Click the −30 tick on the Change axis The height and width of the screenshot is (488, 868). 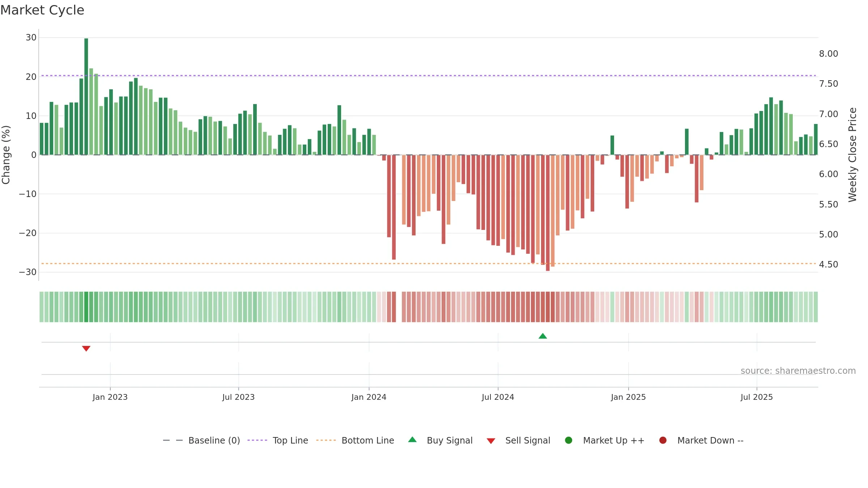tap(28, 272)
